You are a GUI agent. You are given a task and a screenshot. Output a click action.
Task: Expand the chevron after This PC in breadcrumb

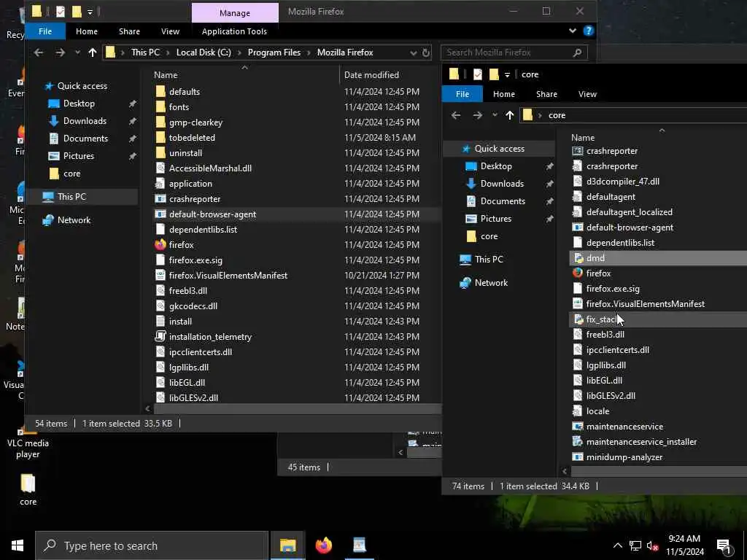coord(169,52)
